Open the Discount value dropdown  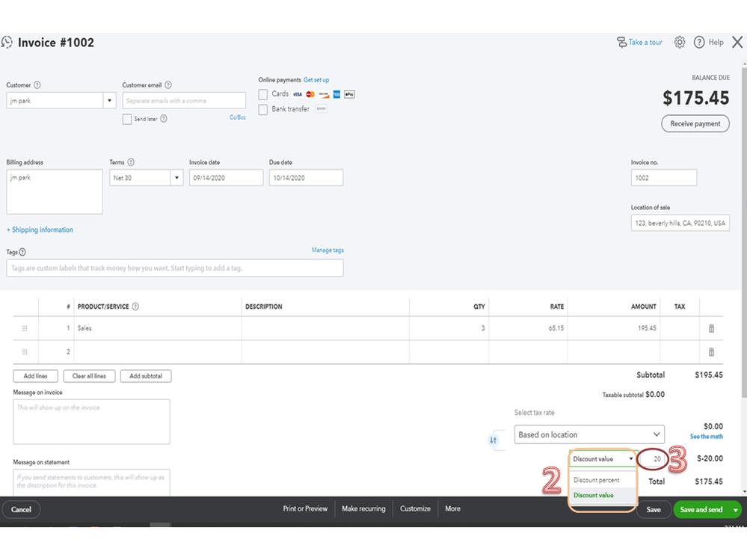(603, 459)
